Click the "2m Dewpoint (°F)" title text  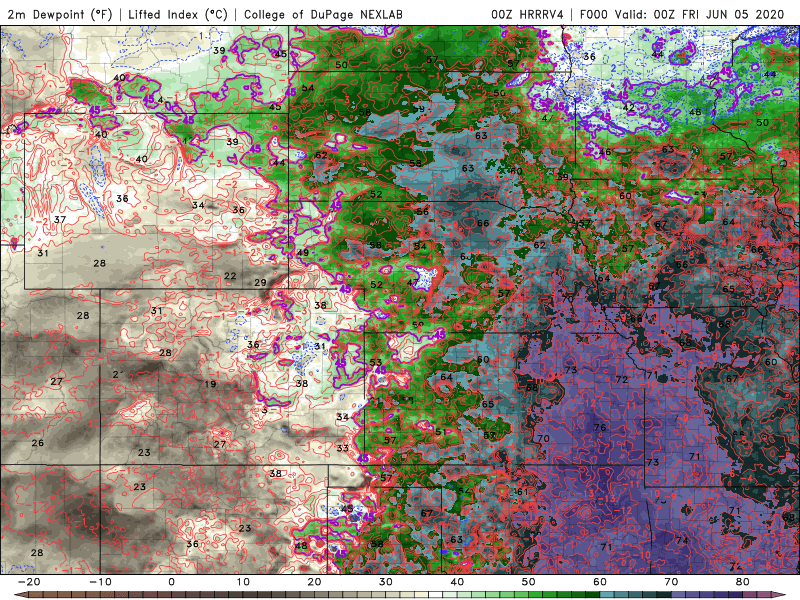[x=60, y=15]
